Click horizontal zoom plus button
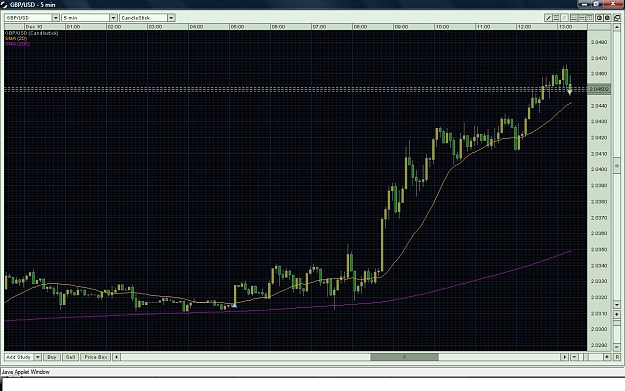The width and height of the screenshot is (625, 391). pos(607,357)
